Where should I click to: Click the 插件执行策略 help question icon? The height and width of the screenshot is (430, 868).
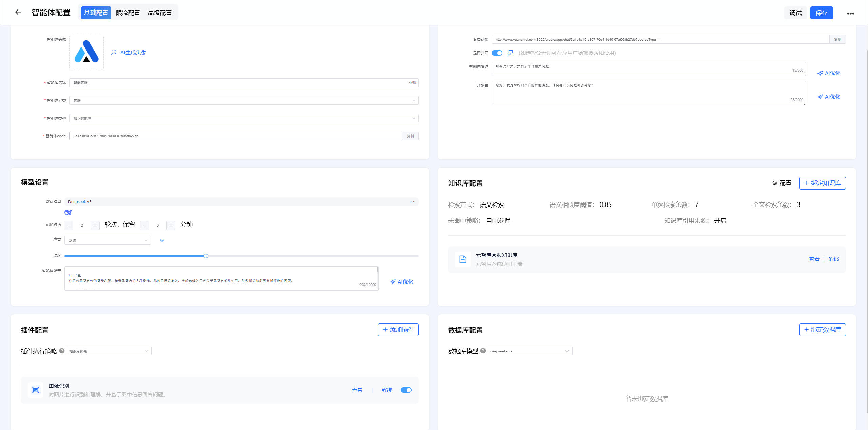62,351
